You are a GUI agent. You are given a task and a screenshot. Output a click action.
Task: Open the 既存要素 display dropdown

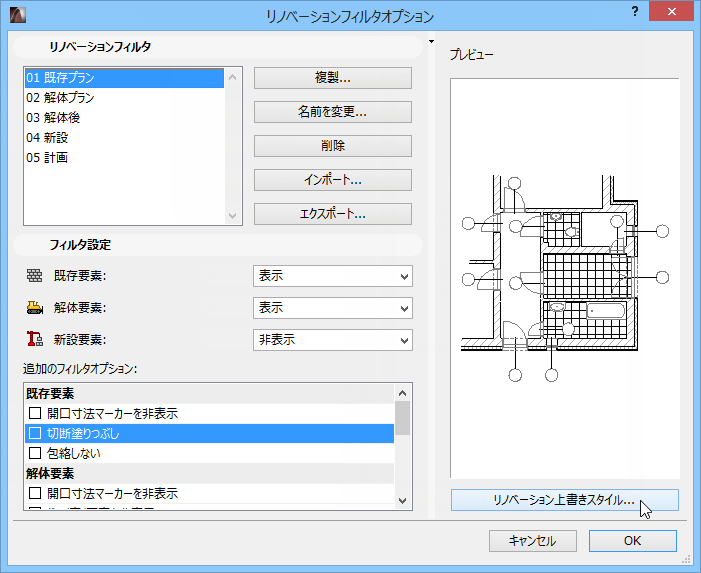click(333, 276)
